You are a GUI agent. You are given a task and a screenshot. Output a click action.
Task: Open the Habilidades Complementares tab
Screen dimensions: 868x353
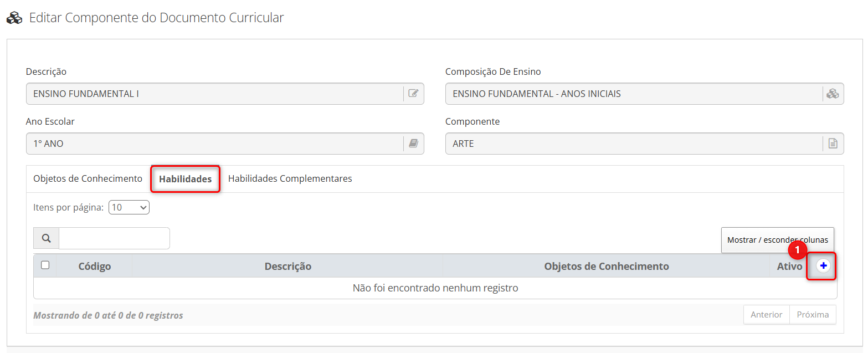click(290, 179)
